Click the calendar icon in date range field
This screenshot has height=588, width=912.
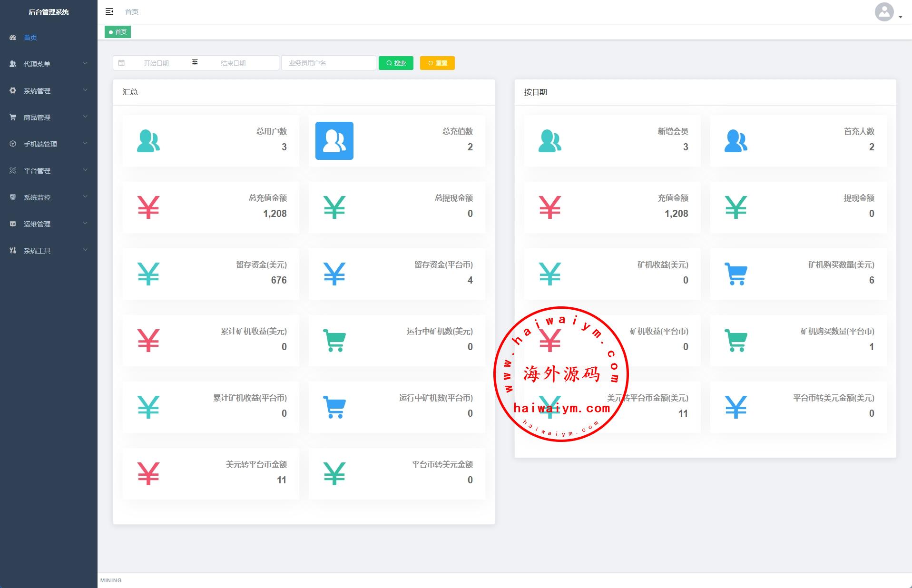(121, 63)
